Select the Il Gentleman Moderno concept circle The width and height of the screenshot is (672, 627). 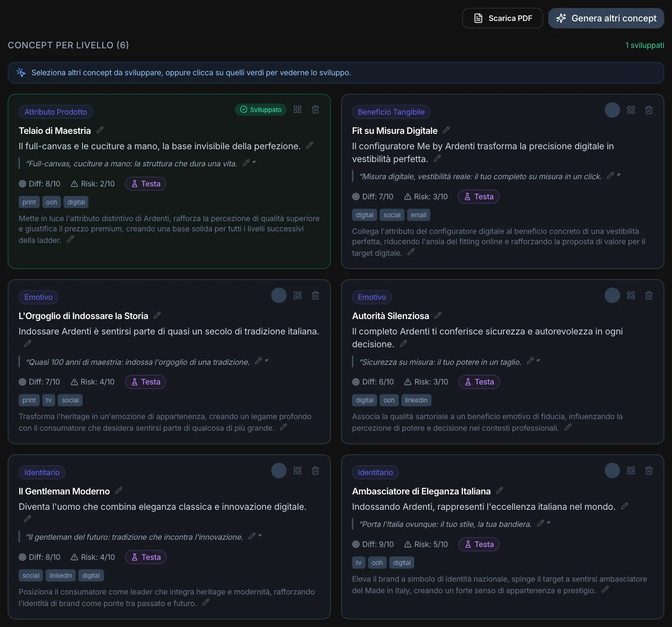point(279,470)
